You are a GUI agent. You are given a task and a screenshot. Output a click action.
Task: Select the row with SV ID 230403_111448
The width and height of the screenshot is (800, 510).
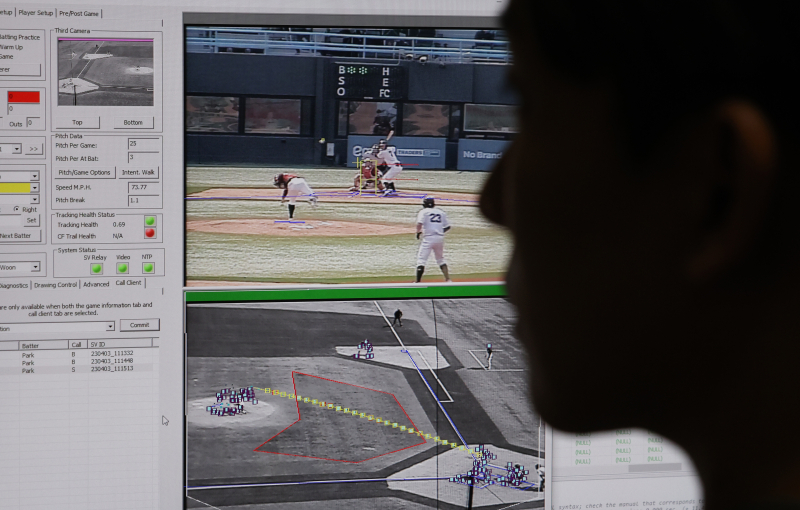79,362
